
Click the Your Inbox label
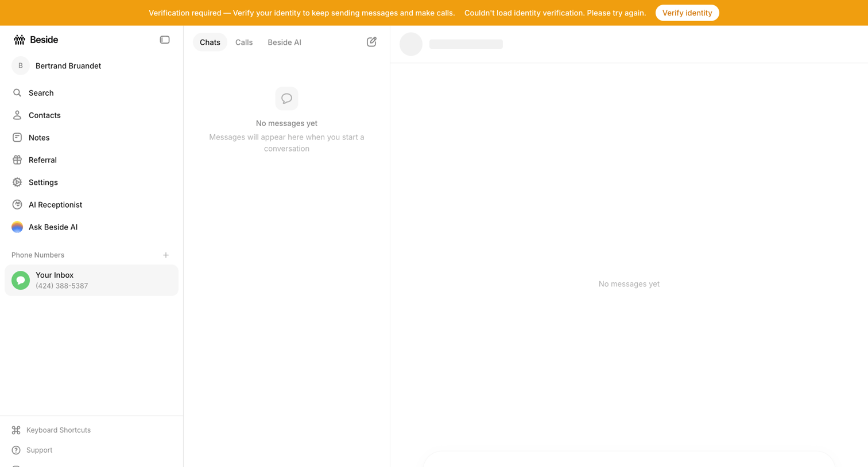click(55, 275)
